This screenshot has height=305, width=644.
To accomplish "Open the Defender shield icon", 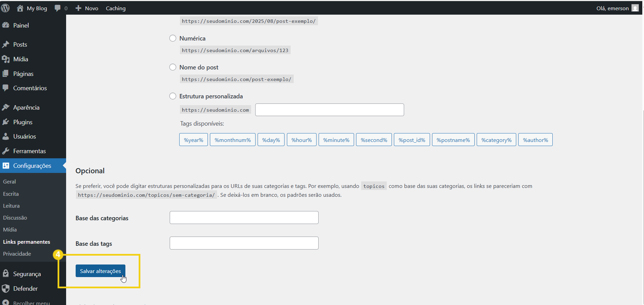I will click(x=6, y=288).
